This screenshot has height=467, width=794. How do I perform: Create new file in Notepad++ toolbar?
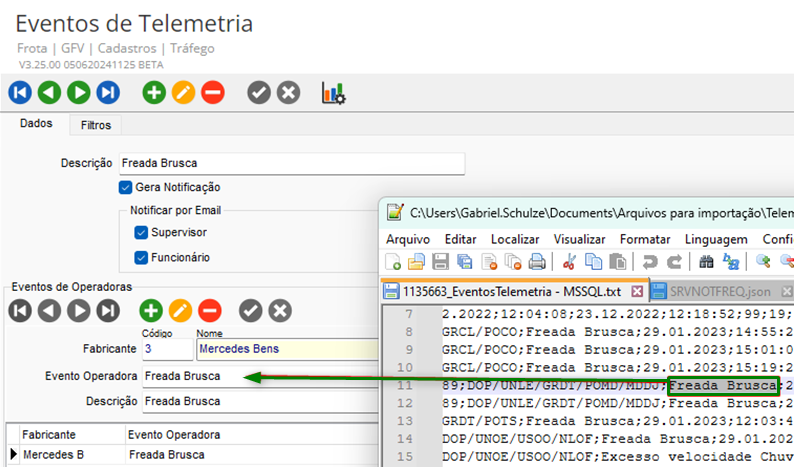click(x=393, y=262)
